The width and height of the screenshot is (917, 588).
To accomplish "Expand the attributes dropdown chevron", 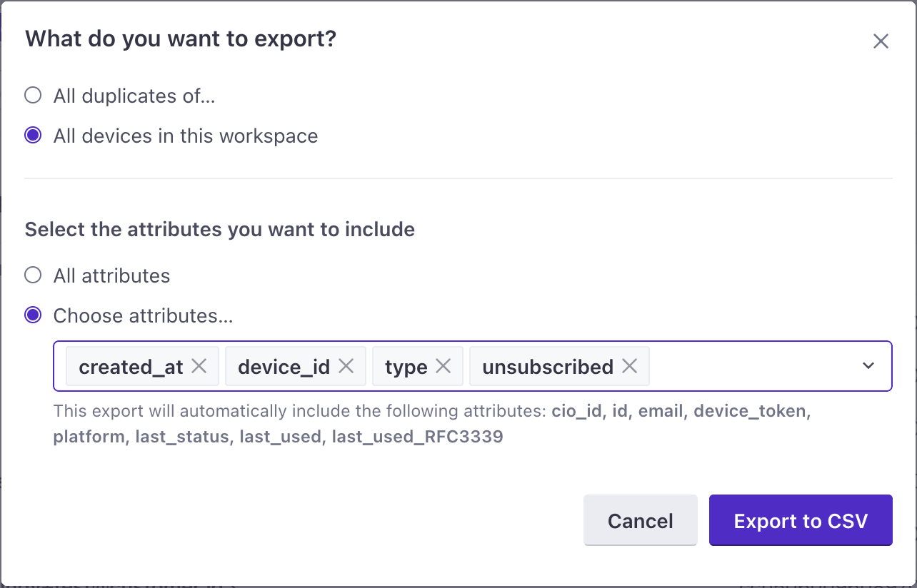I will point(868,366).
